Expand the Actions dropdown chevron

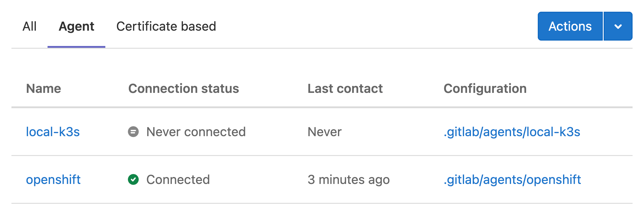pos(618,26)
